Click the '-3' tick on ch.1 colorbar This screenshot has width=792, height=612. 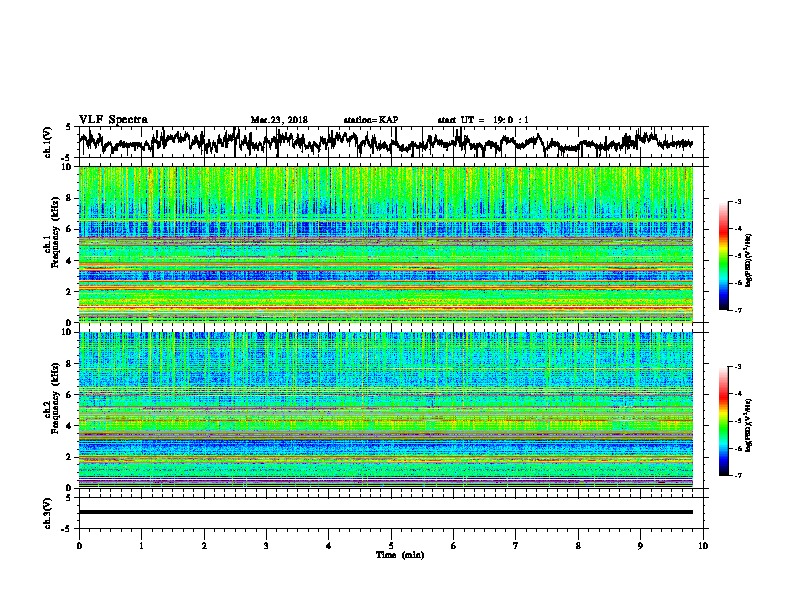pos(737,202)
